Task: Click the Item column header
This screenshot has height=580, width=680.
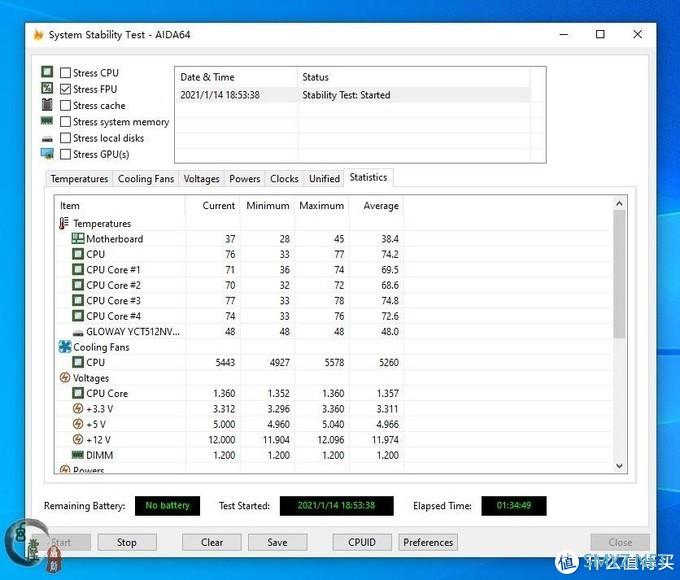Action: [x=120, y=206]
